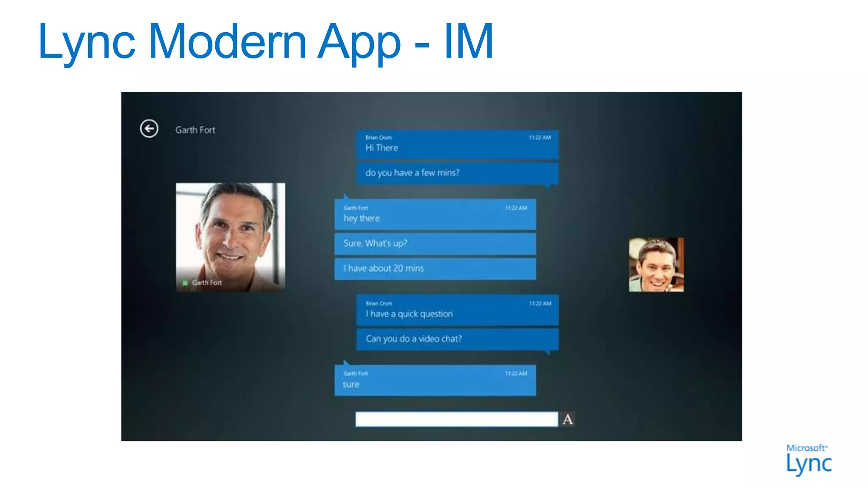868x488 pixels.
Task: Click "do you have a few mins?" message
Action: click(x=458, y=173)
